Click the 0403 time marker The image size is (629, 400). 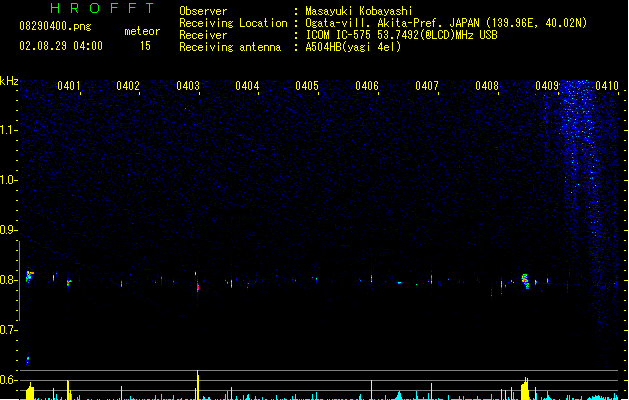188,86
